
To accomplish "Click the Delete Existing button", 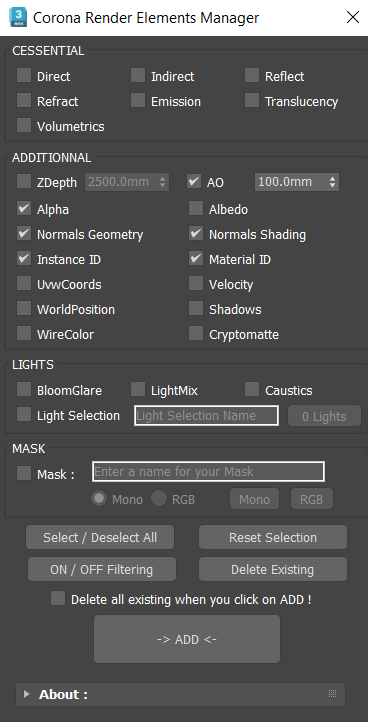I will (x=273, y=570).
